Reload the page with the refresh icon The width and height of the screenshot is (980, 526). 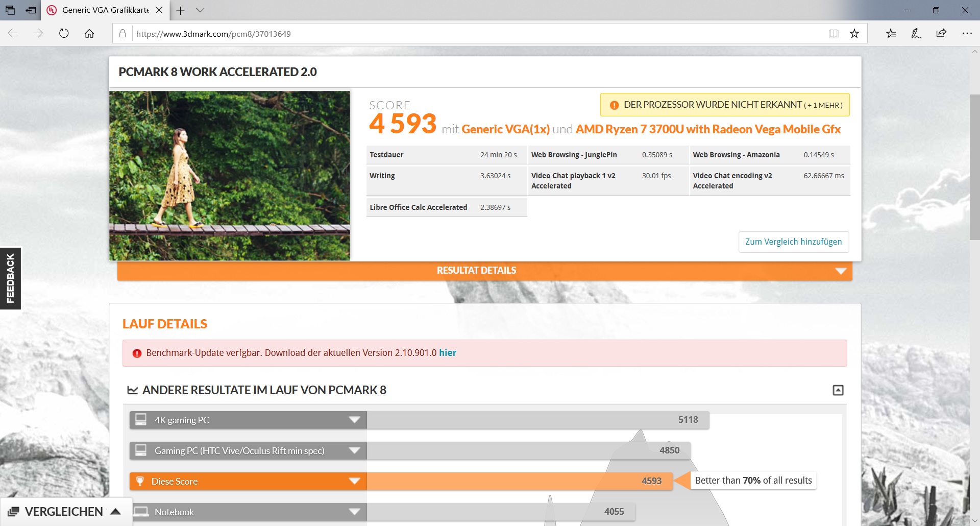(64, 34)
